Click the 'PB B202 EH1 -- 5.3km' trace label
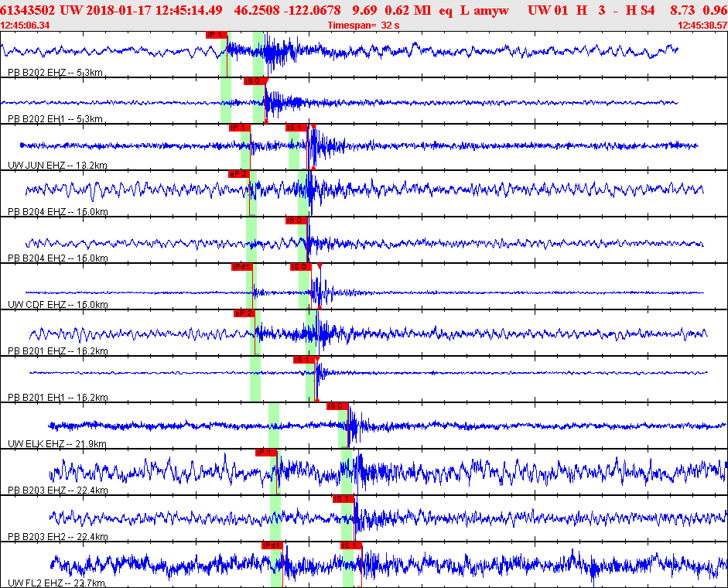Viewport: 728px width, 588px height. [55, 119]
